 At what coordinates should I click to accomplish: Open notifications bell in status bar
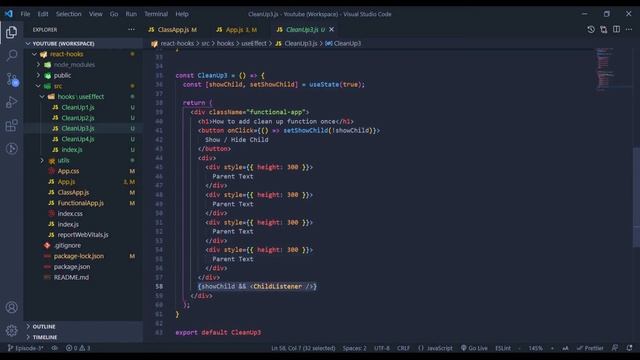click(629, 348)
